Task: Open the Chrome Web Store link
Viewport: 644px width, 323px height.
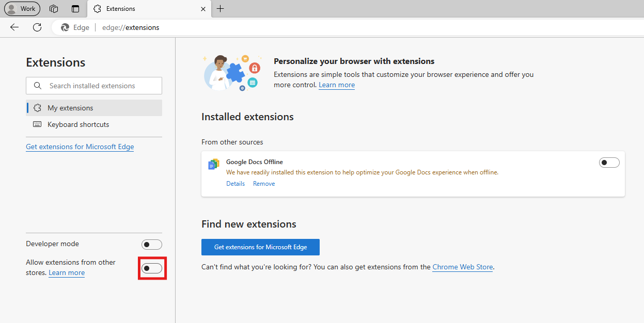Action: pyautogui.click(x=462, y=267)
